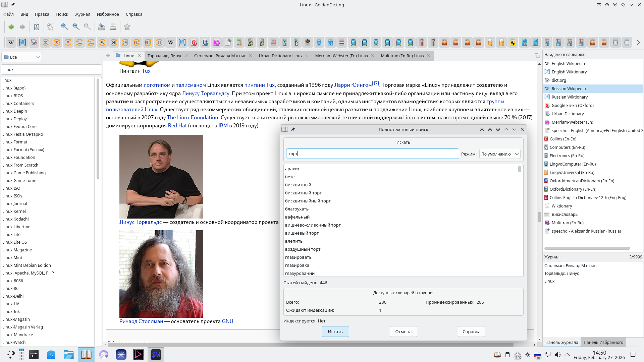
Task: Click the pronounce word speaker icon
Action: (50, 27)
